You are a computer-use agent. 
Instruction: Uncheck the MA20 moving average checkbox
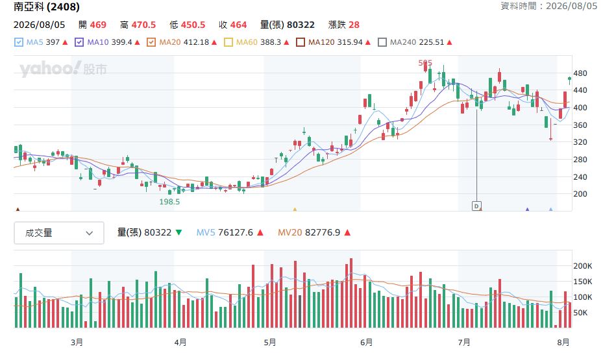tap(151, 42)
